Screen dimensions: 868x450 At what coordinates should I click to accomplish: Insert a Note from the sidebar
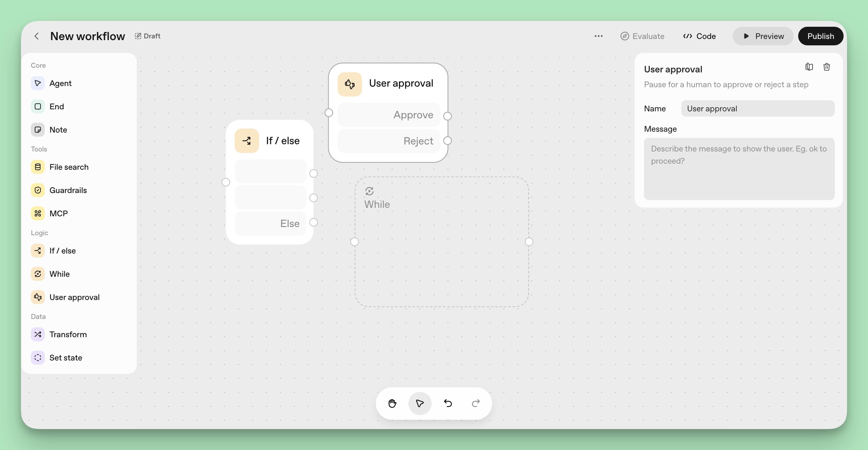click(x=58, y=129)
